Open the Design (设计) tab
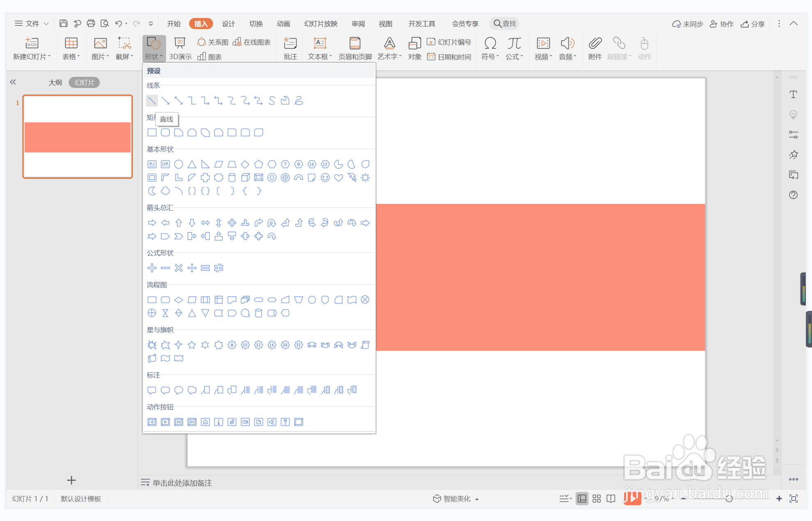812x521 pixels. (x=228, y=24)
